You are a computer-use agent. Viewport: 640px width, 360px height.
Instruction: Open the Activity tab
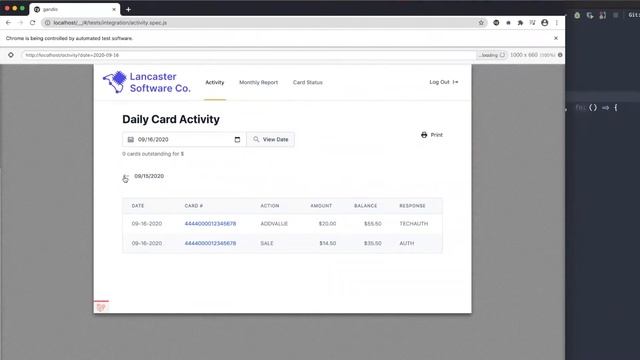(215, 82)
